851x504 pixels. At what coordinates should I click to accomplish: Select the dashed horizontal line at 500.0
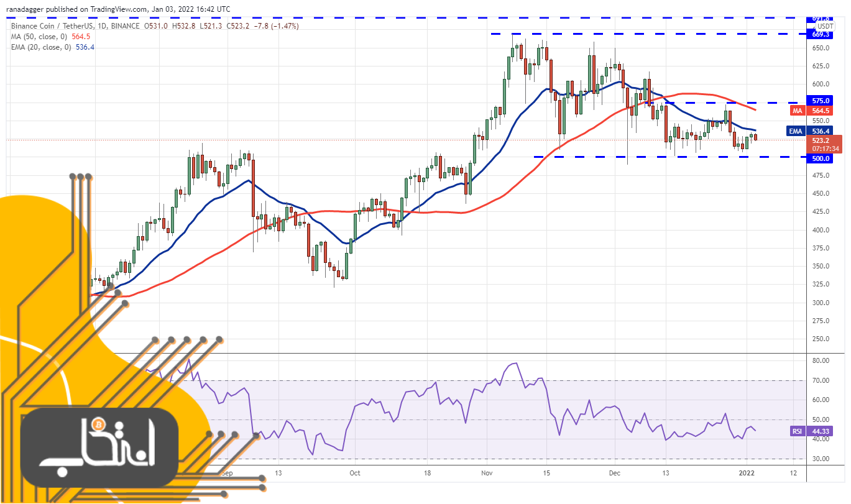[671, 157]
